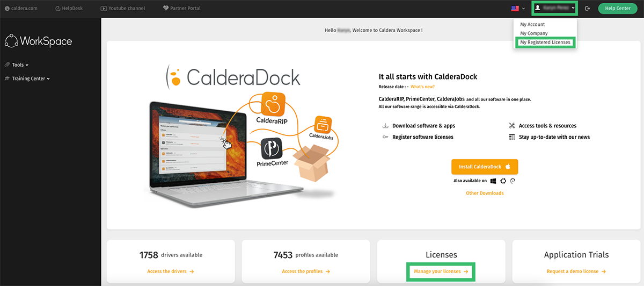Click the Training Center graduation cap icon
The width and height of the screenshot is (644, 286).
coord(7,78)
